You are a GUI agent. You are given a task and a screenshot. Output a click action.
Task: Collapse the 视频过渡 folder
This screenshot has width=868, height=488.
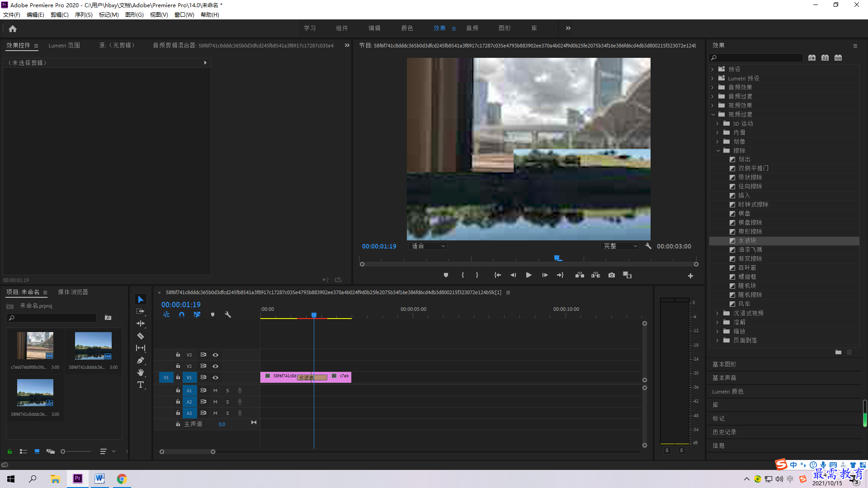[x=713, y=114]
